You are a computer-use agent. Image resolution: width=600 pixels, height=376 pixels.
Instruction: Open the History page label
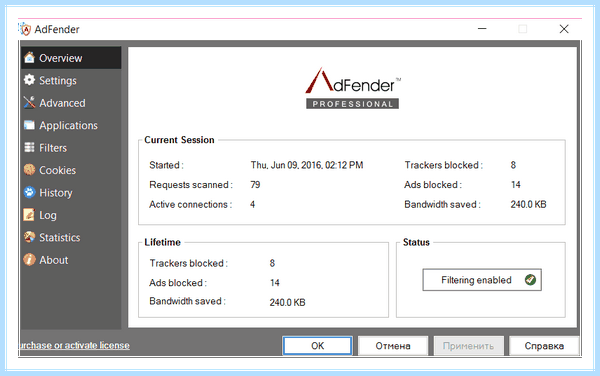(56, 193)
